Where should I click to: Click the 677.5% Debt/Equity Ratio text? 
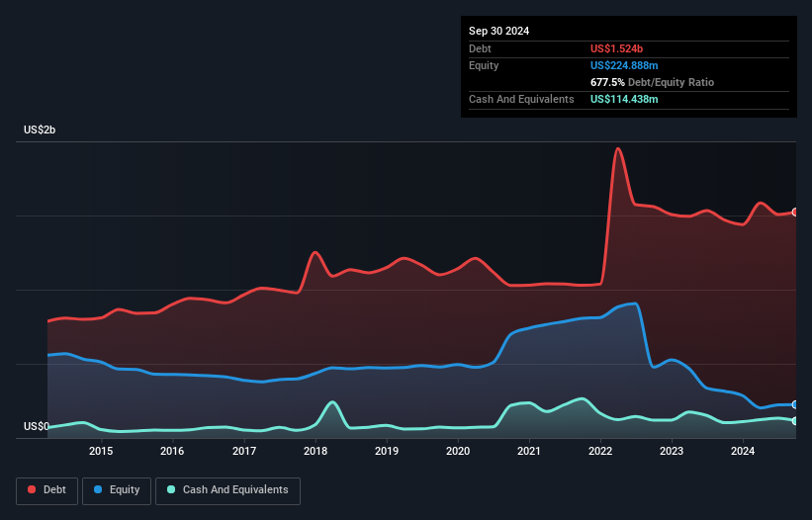click(652, 82)
